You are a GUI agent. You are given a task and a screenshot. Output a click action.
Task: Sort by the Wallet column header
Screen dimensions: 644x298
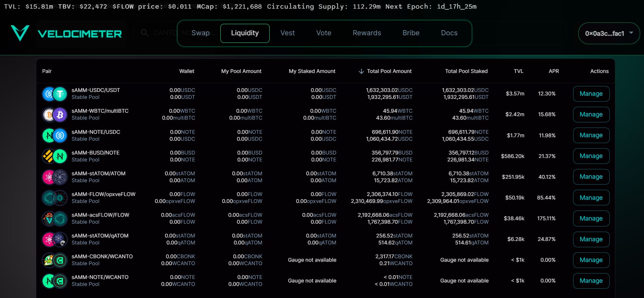pyautogui.click(x=187, y=71)
